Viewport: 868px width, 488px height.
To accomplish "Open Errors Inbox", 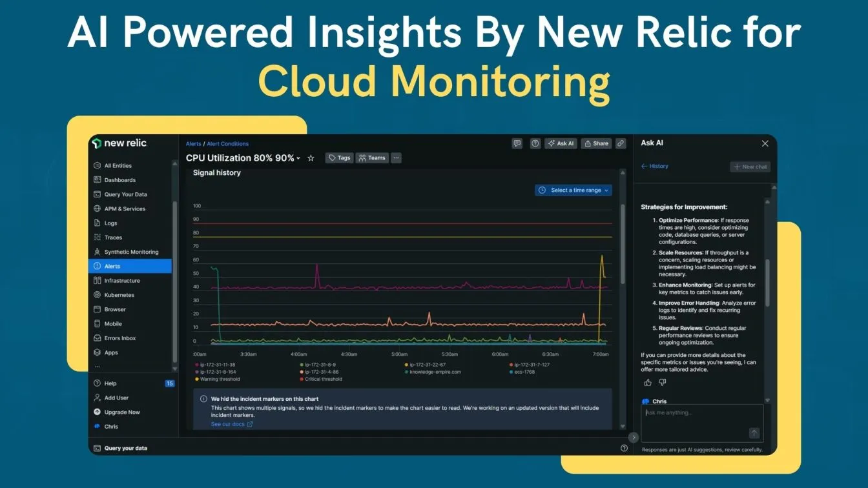I will click(x=115, y=338).
